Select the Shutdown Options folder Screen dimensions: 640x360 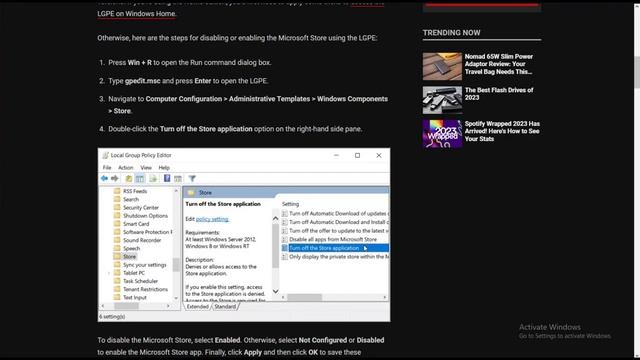[x=145, y=216]
